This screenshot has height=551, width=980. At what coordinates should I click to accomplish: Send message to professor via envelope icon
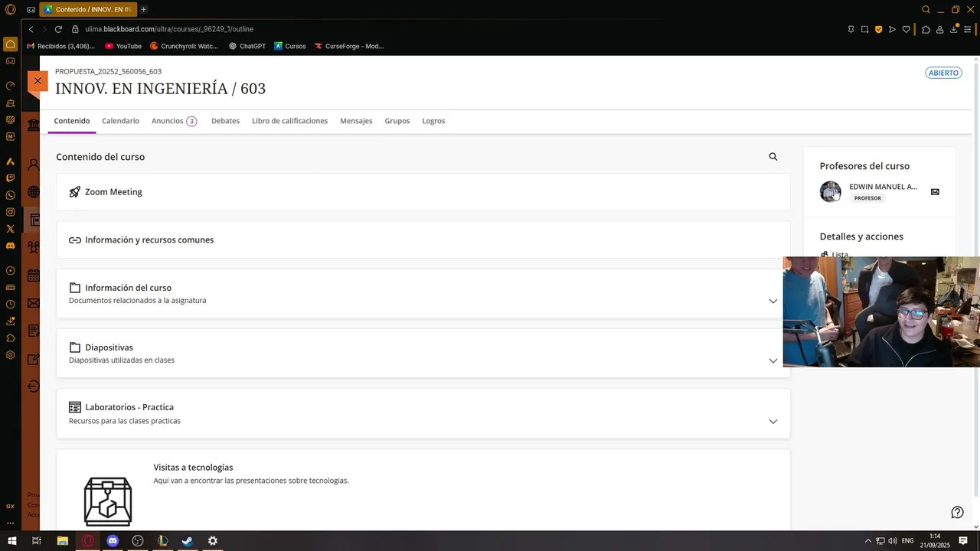point(935,192)
